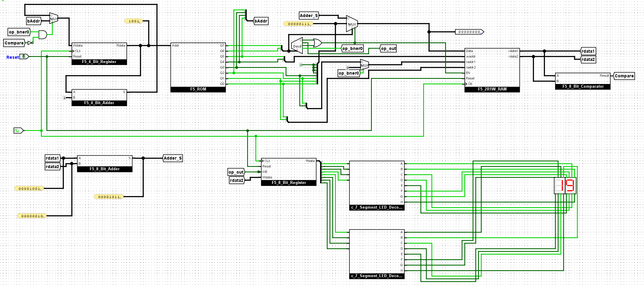Click the clock signal pin
The width and height of the screenshot is (644, 286).
pyautogui.click(x=18, y=131)
